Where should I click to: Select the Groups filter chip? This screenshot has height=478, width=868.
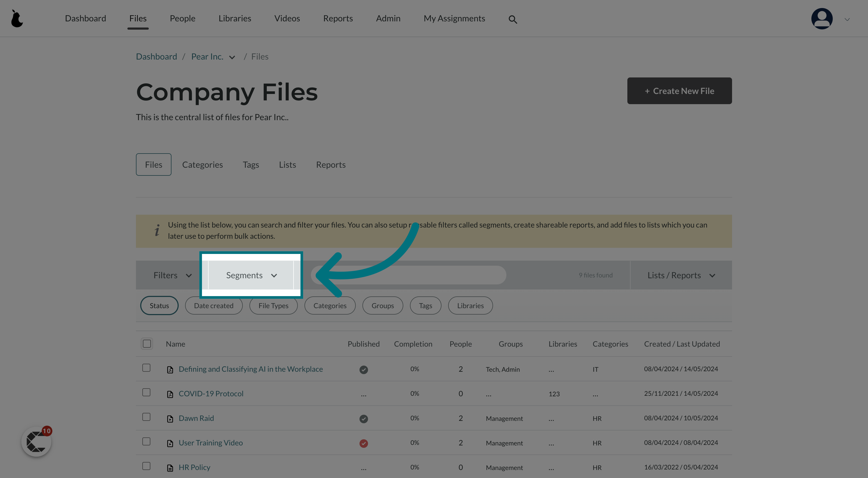[x=382, y=305]
